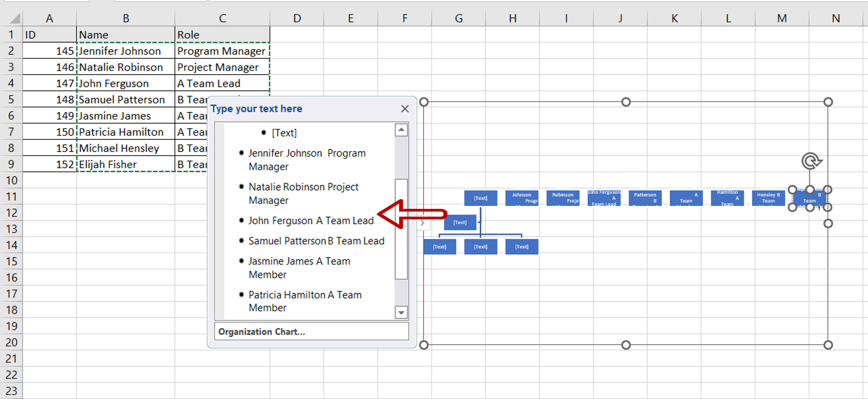868x399 pixels.
Task: Click cell B2 Jennifer Johnson
Action: 125,51
